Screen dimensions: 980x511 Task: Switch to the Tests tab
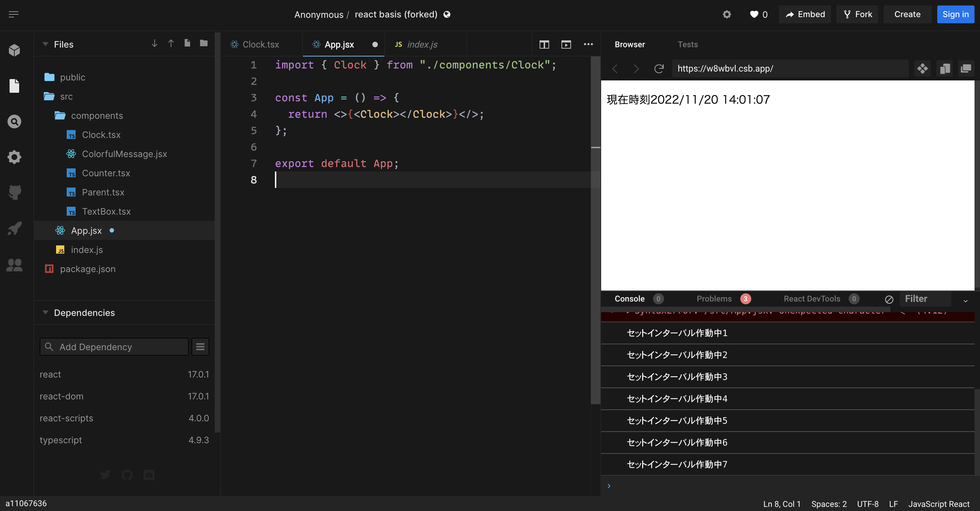pos(687,44)
